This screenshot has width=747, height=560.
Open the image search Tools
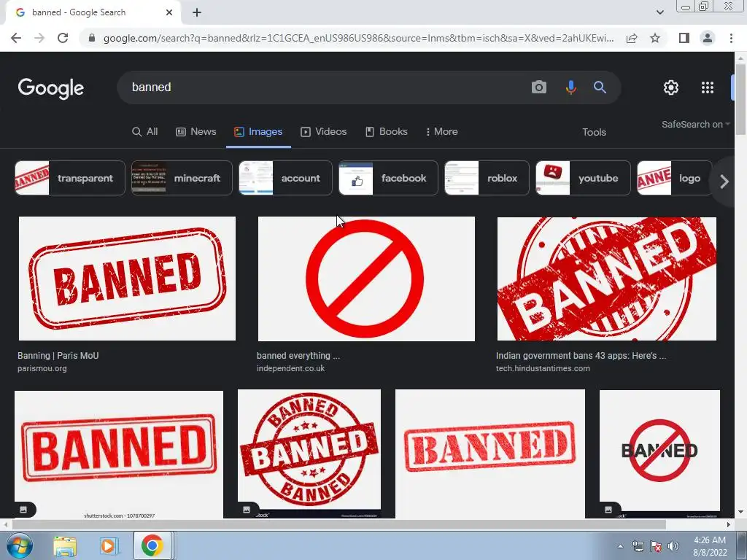coord(594,133)
